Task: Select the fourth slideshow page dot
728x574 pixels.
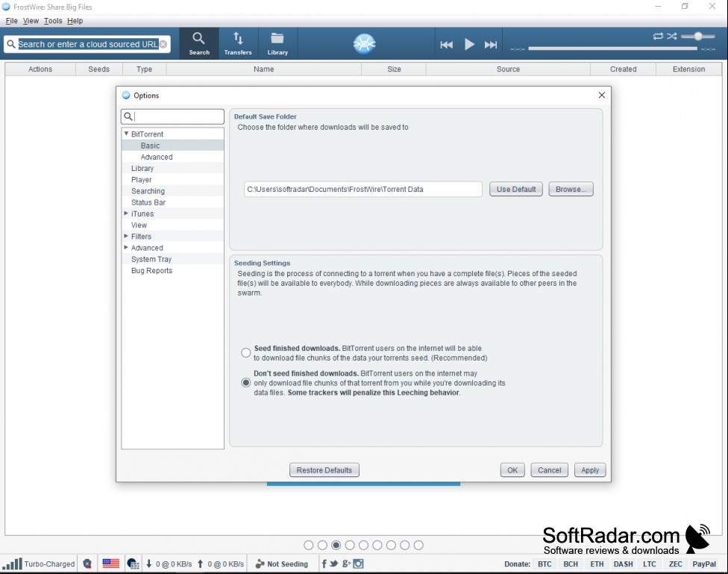Action: pos(350,545)
